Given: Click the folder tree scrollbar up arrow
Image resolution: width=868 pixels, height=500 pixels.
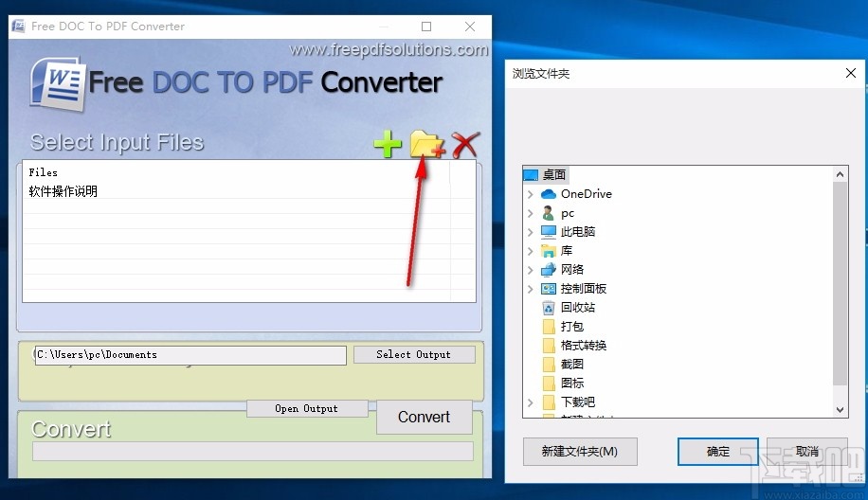Looking at the screenshot, I should 840,174.
